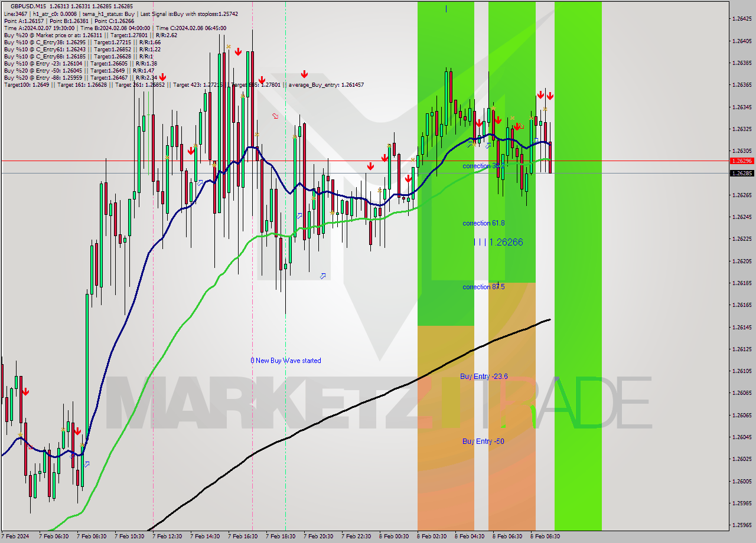Click the 1.26005 price axis value
The width and height of the screenshot is (756, 543).
click(742, 481)
